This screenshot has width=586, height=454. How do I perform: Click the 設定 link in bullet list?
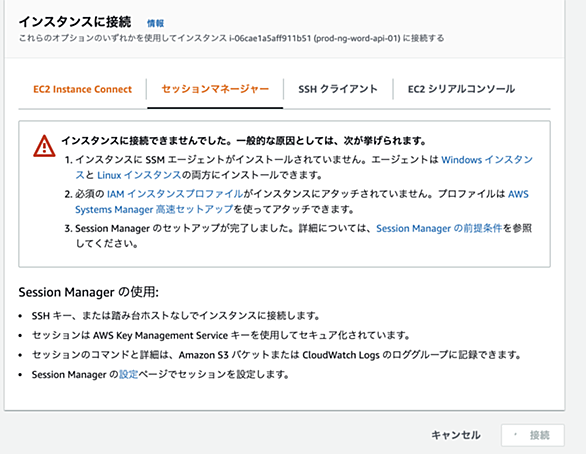[x=129, y=375]
